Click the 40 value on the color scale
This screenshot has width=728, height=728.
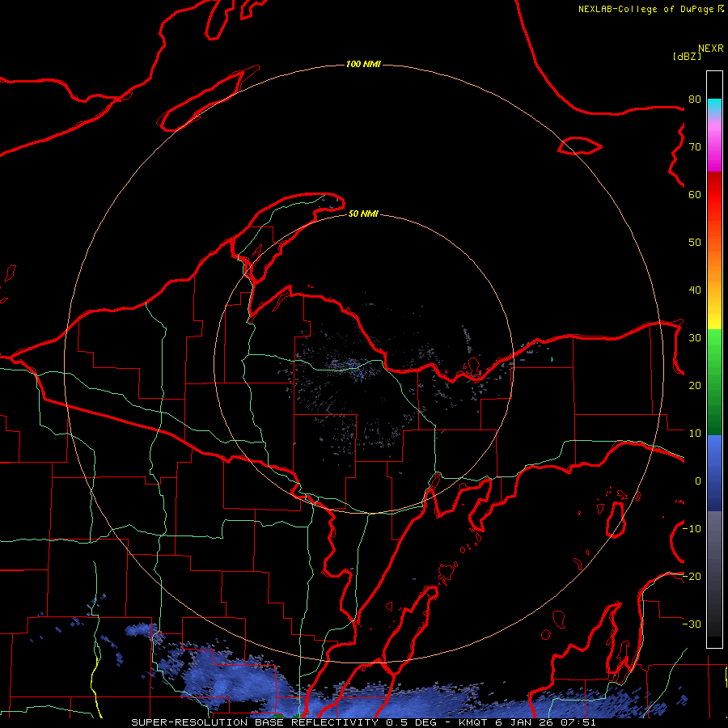[x=695, y=290]
